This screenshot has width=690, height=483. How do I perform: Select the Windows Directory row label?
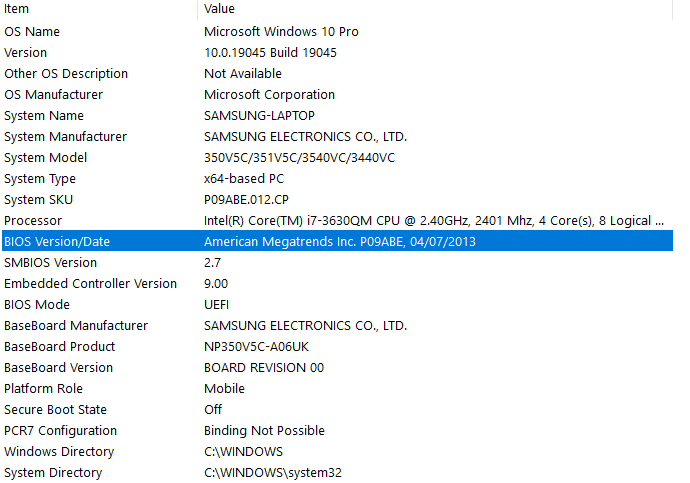pyautogui.click(x=59, y=452)
